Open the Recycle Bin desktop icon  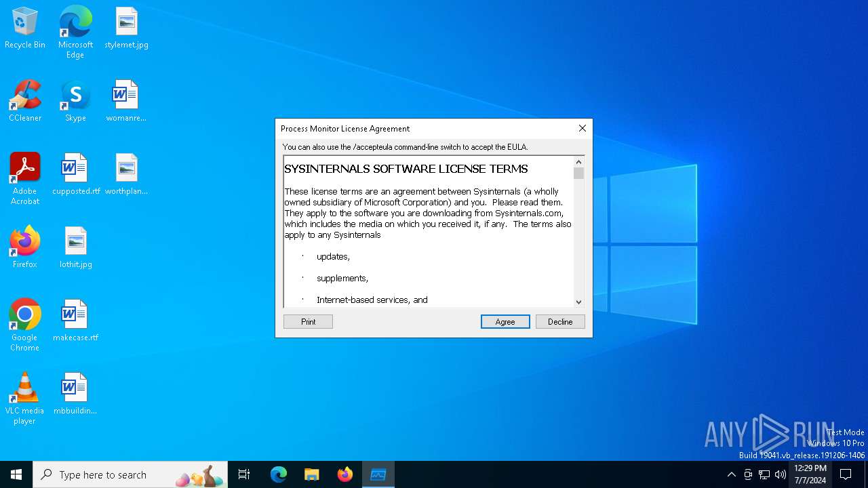point(25,28)
